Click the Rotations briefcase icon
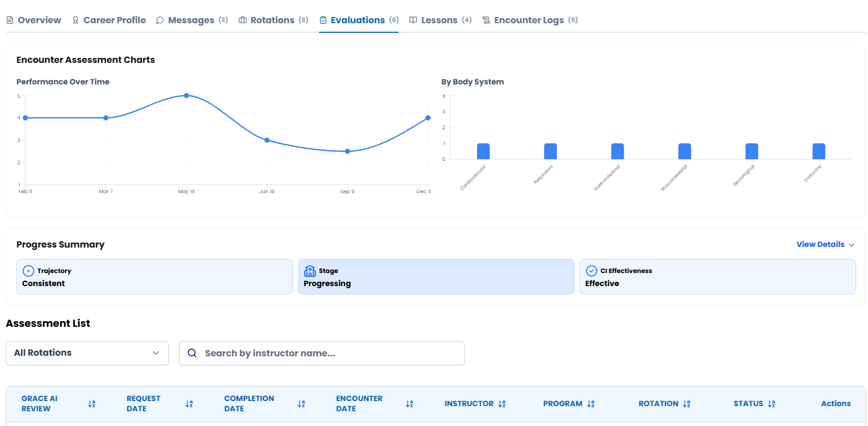Screen dimensions: 868x426 click(x=242, y=20)
